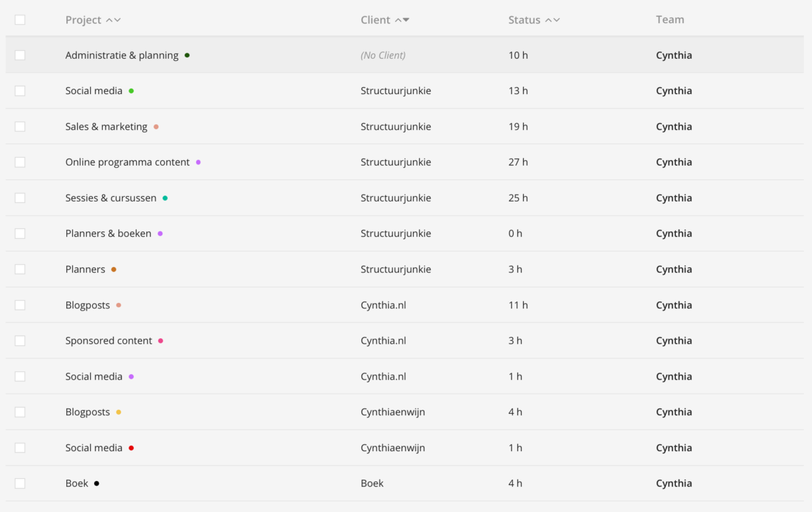Sort the list by Client column arrows

pyautogui.click(x=402, y=20)
